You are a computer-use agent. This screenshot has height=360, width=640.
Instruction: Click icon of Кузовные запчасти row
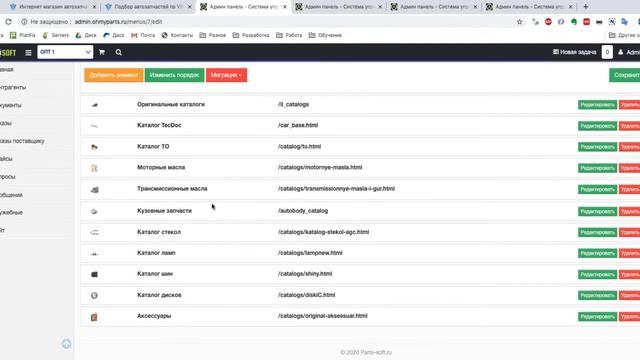[94, 211]
